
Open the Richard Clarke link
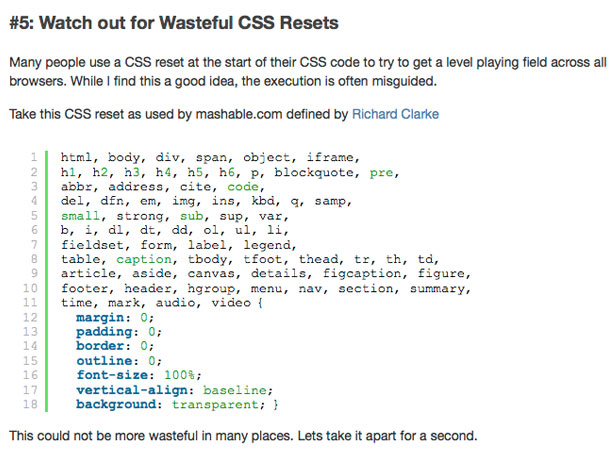pyautogui.click(x=395, y=114)
